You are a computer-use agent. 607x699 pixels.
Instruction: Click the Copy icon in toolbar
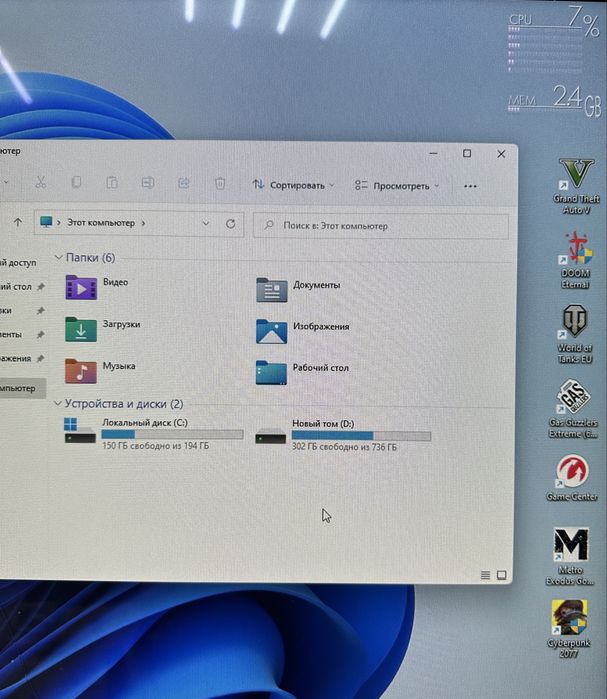[76, 182]
